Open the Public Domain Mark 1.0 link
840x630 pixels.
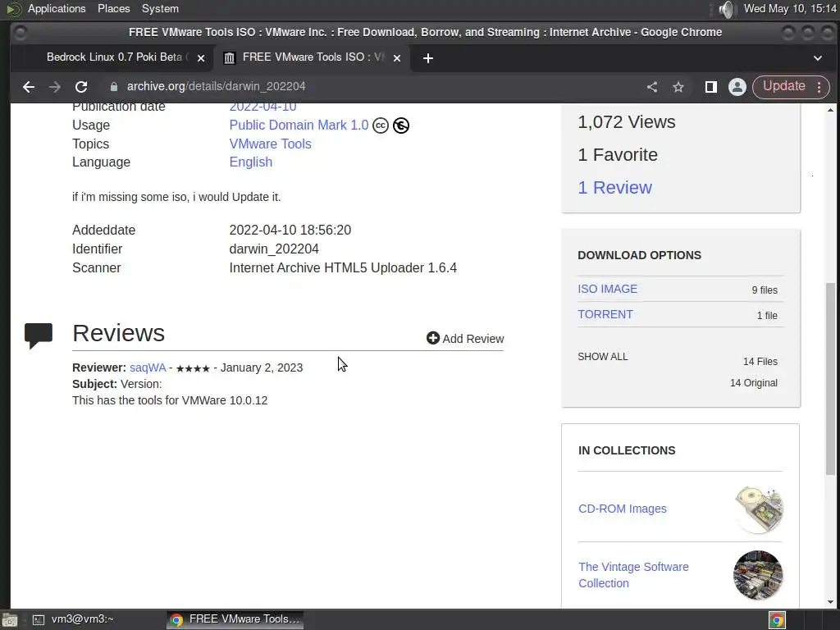click(299, 126)
